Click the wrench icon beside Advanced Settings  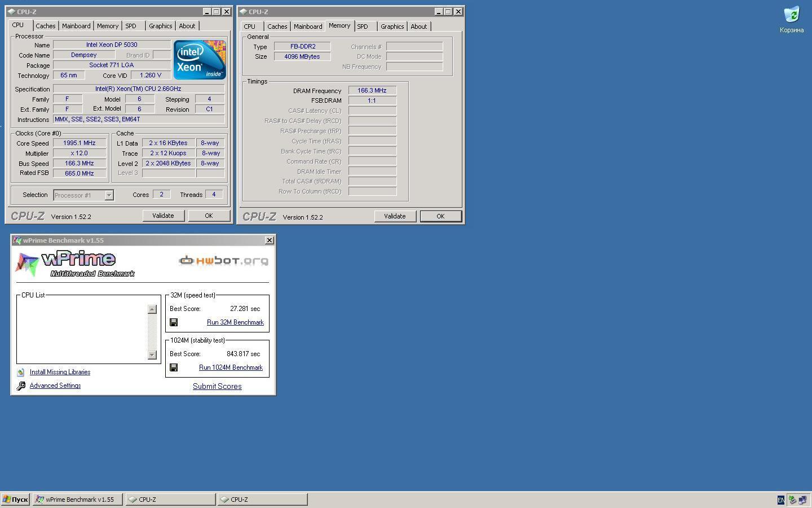tap(21, 386)
